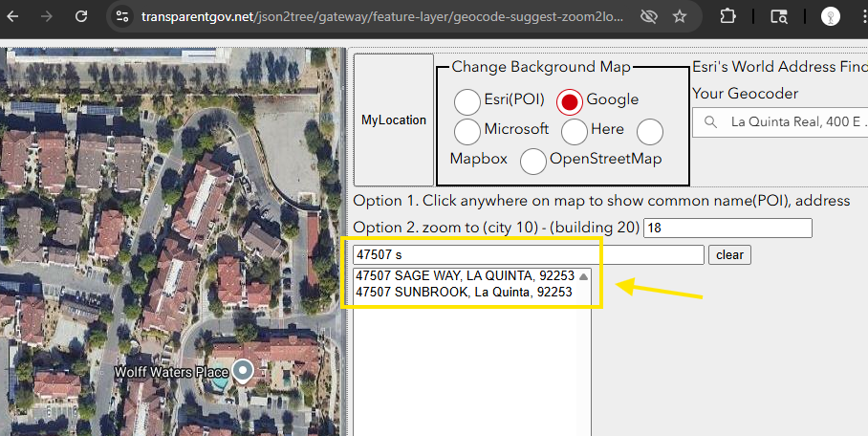The height and width of the screenshot is (436, 868).
Task: Select the Here background map radio
Action: coord(575,131)
